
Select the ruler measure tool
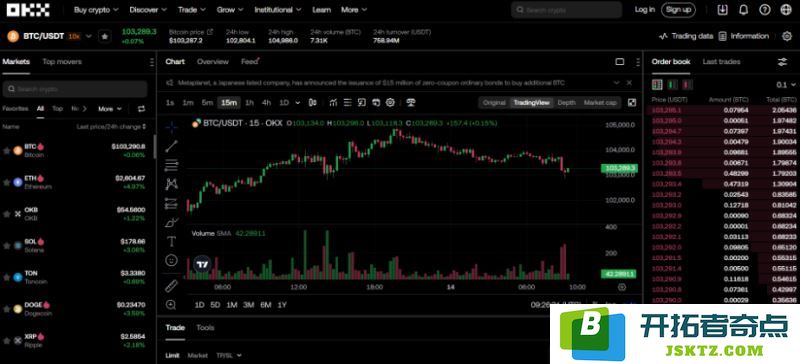pos(172,285)
